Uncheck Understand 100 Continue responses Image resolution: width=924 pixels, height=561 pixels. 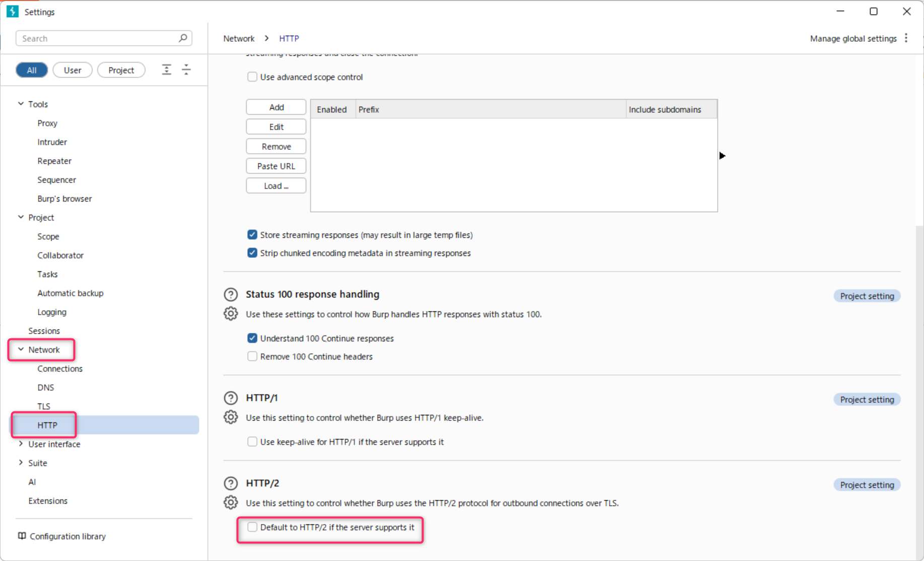252,338
